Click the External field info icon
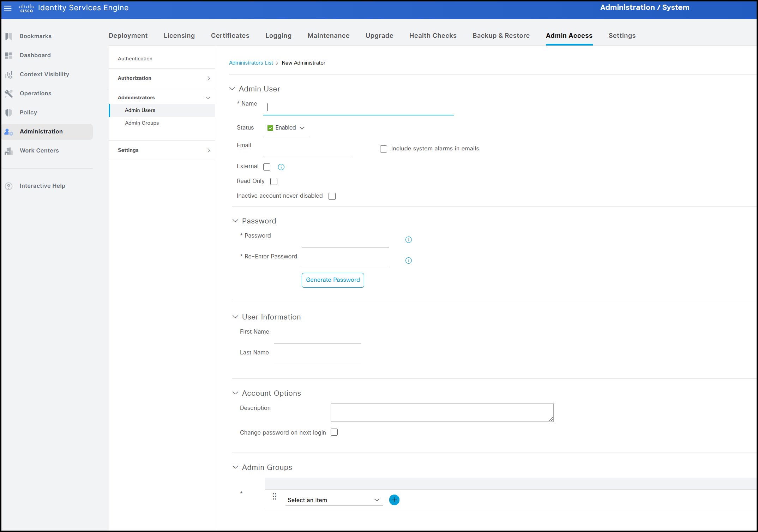 point(281,167)
